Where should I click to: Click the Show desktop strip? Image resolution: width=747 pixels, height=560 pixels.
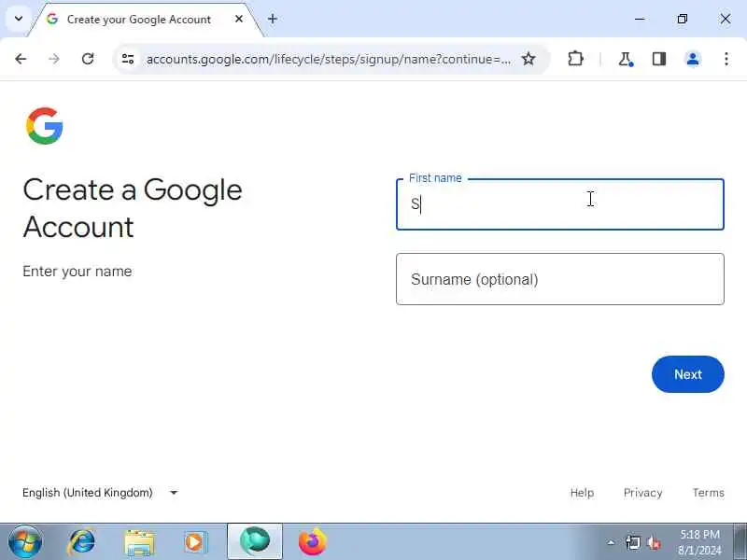[x=740, y=542]
